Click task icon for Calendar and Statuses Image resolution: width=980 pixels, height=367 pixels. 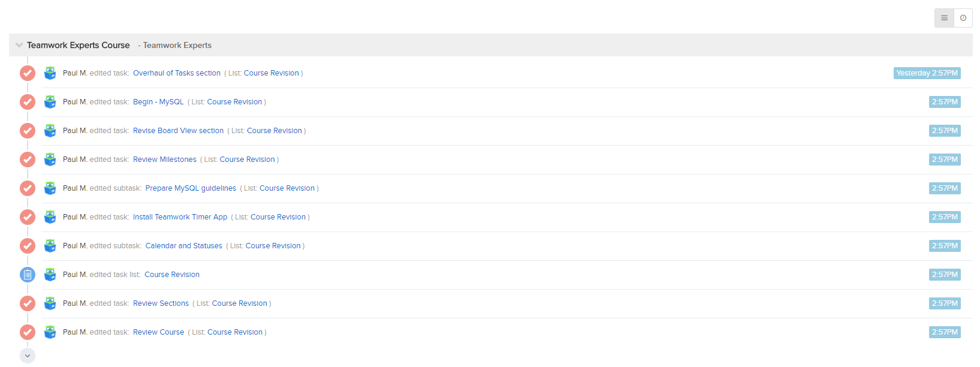(x=28, y=246)
